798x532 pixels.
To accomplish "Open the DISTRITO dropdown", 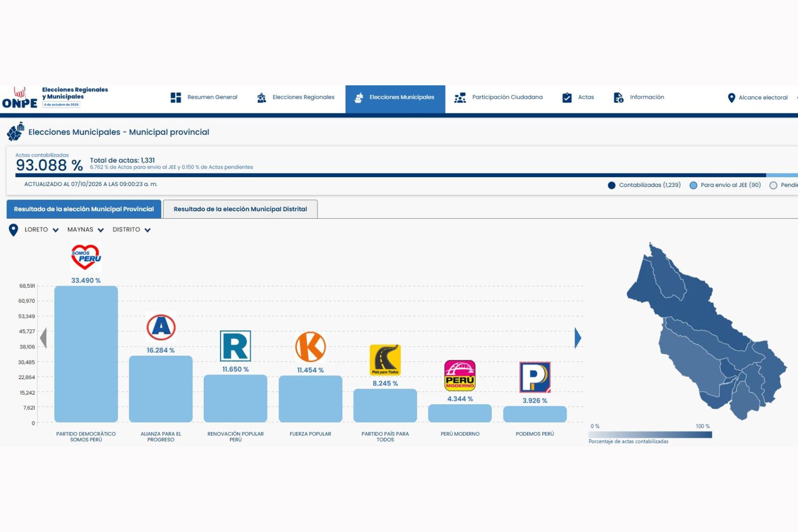I will (132, 230).
